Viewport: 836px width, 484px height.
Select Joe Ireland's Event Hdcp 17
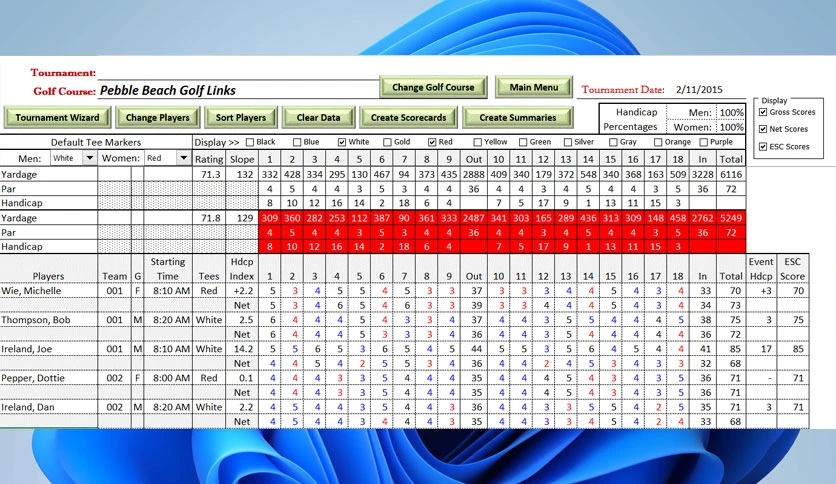pos(761,349)
